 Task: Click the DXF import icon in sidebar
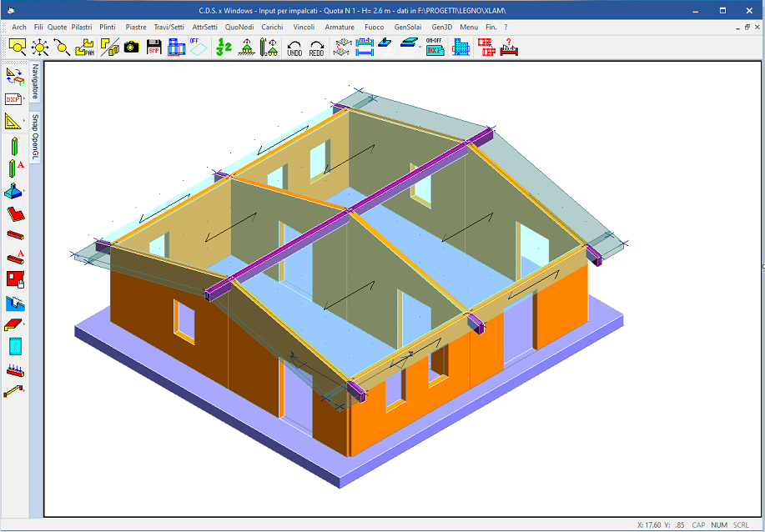(13, 99)
